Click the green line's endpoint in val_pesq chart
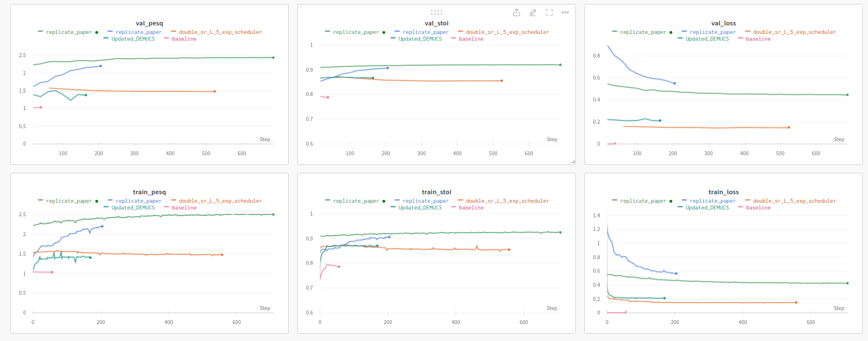The height and width of the screenshot is (341, 868). pos(273,58)
